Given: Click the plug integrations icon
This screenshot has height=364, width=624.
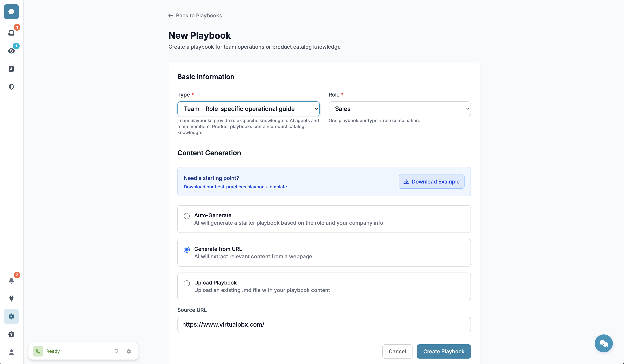Looking at the screenshot, I should 11,298.
